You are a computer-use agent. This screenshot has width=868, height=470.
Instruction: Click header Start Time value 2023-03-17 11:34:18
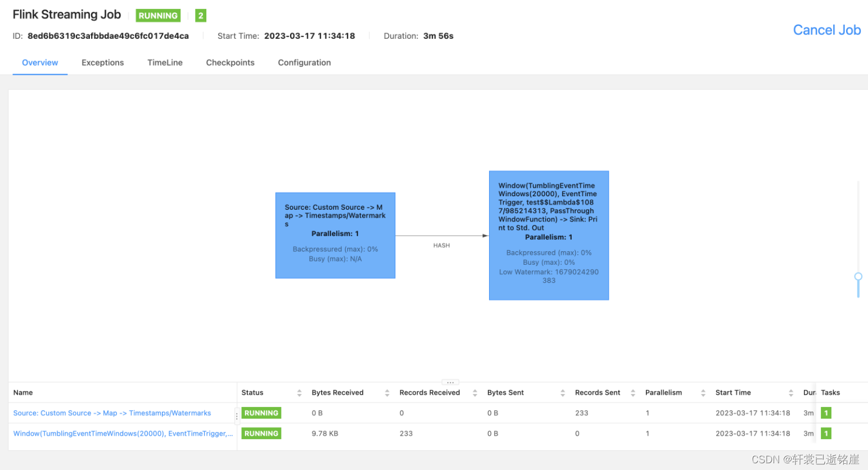310,36
